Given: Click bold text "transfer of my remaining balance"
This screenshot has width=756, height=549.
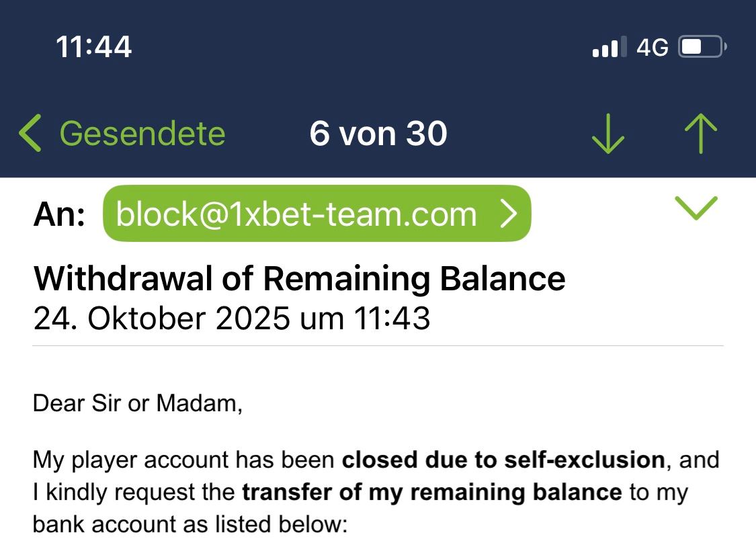Looking at the screenshot, I should (x=431, y=492).
